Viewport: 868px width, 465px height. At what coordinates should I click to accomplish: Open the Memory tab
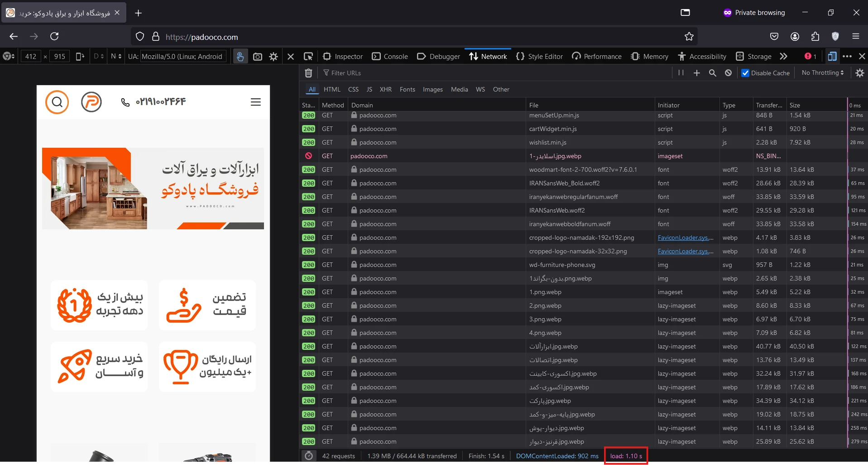(649, 57)
